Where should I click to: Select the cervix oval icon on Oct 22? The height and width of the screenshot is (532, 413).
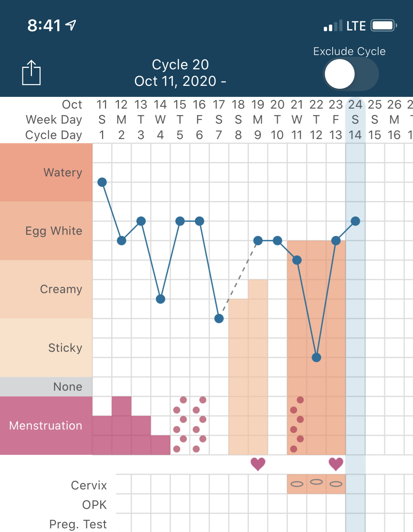point(316,482)
